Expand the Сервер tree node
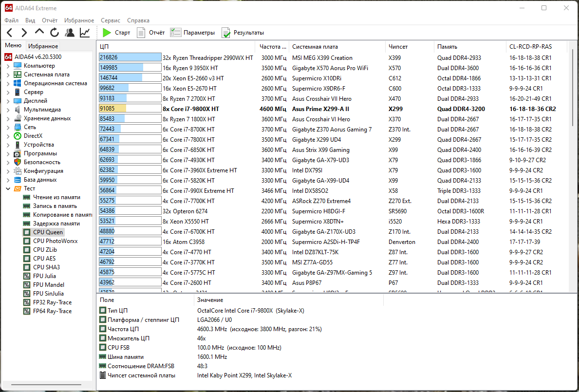 coord(8,93)
